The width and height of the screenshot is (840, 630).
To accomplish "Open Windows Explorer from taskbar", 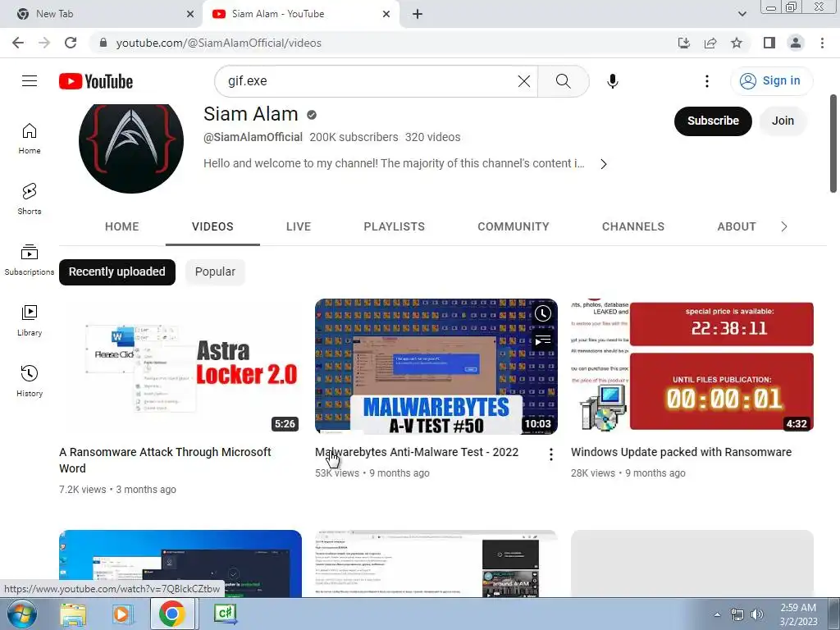I will [73, 614].
